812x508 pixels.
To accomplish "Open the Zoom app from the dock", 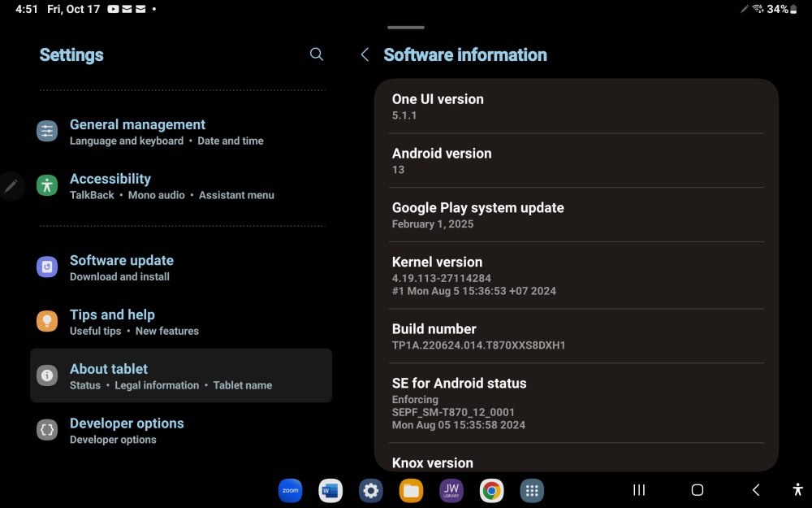I will click(290, 490).
